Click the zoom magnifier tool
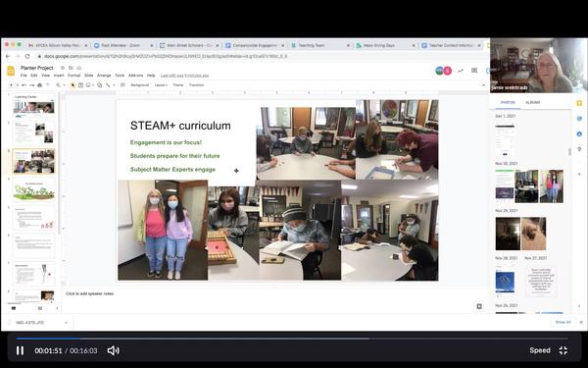Viewport: 588px width, 368px height. [x=58, y=84]
